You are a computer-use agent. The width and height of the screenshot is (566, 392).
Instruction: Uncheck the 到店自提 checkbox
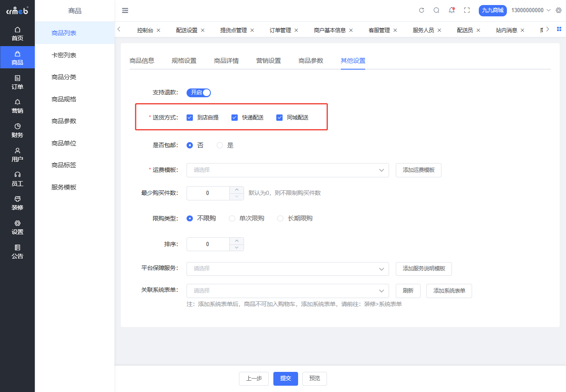click(x=190, y=118)
